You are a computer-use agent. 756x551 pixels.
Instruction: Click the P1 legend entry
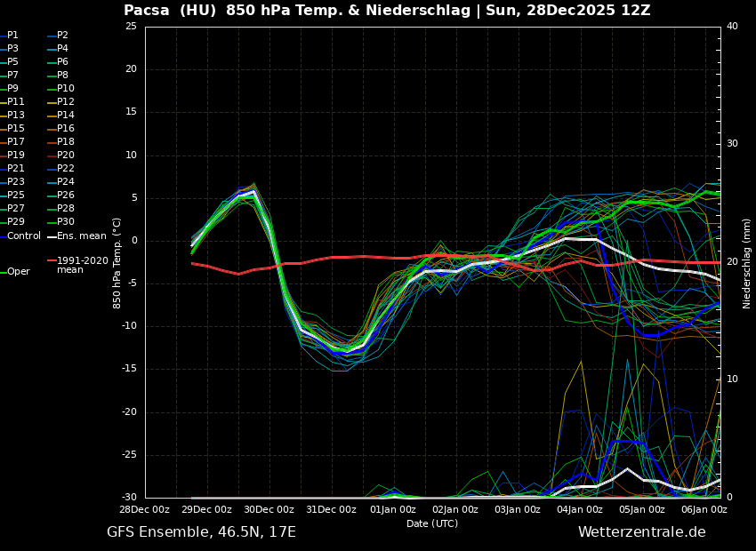12,36
